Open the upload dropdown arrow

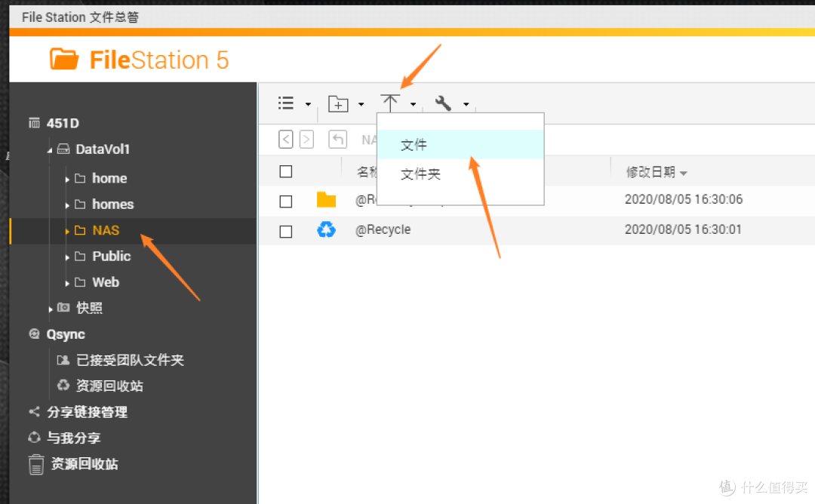tap(414, 104)
